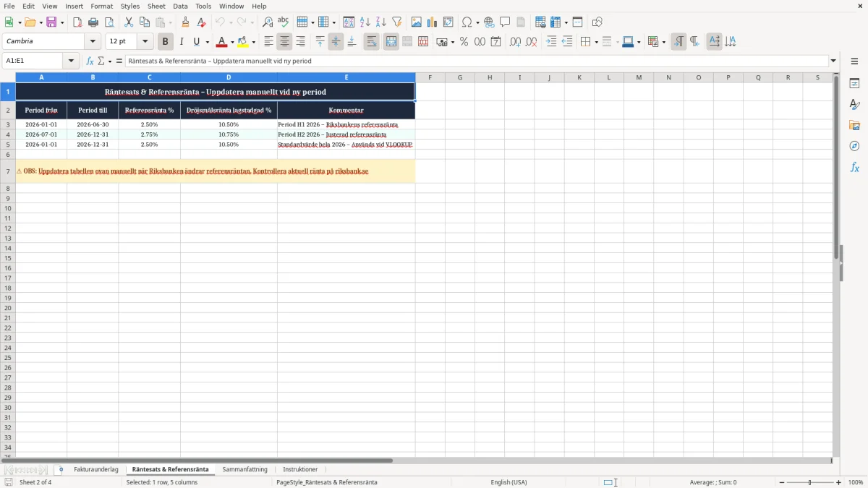Click the Function Wizard fx icon
This screenshot has width=868, height=488.
point(90,61)
